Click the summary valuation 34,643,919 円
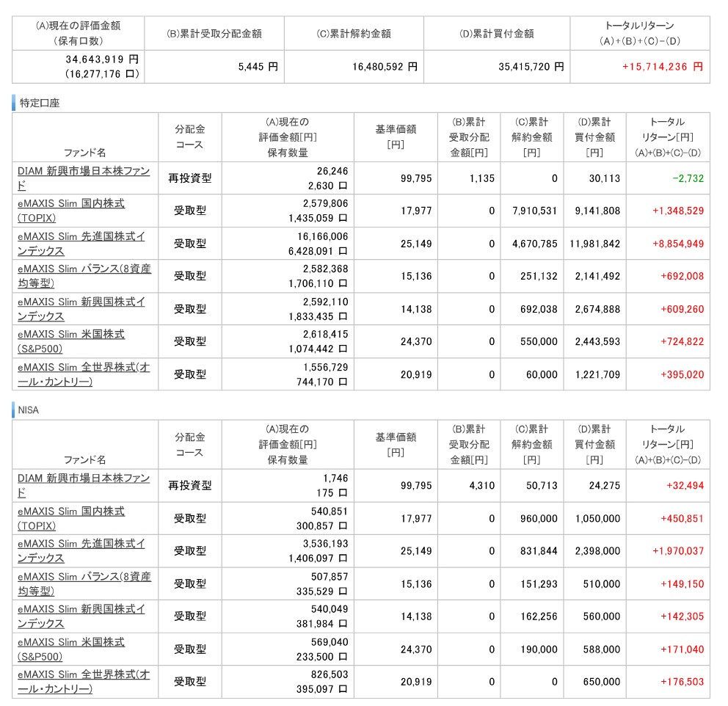This screenshot has height=706, width=728. coord(102,59)
